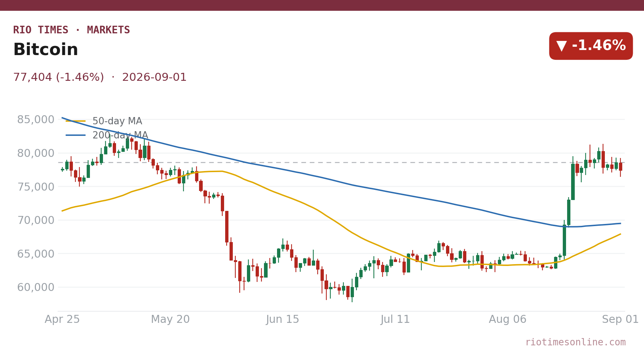Click the 80,000 y-axis label
The width and height of the screenshot is (644, 362).
pos(36,153)
